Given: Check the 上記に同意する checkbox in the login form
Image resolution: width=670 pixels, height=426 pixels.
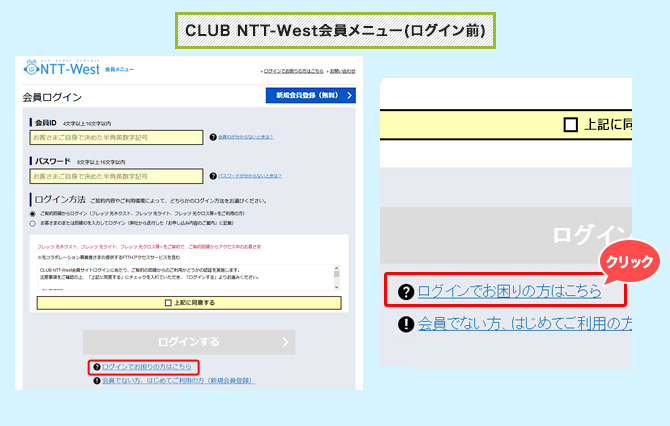Looking at the screenshot, I should click(168, 303).
